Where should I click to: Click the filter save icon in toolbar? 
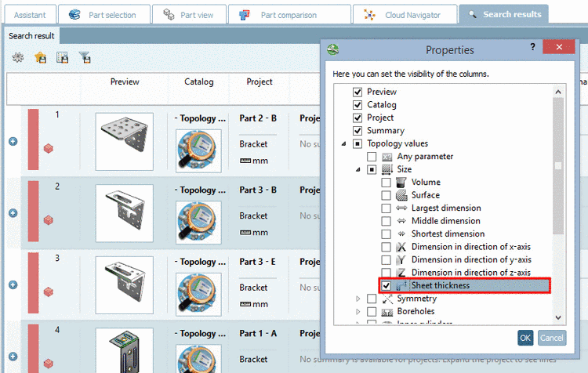(85, 58)
